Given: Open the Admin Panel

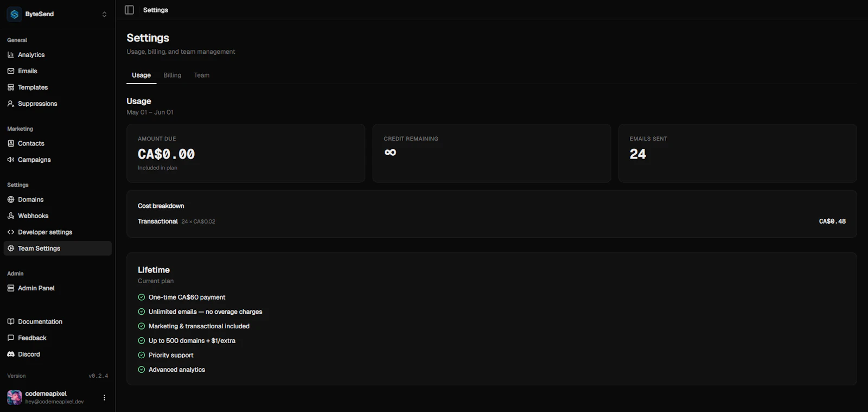Looking at the screenshot, I should point(58,288).
